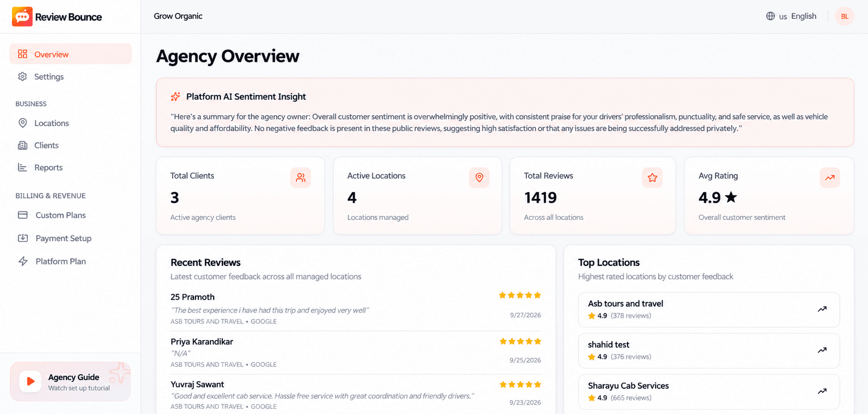Click the Total Reviews value 1419
The height and width of the screenshot is (414, 868).
coord(540,197)
